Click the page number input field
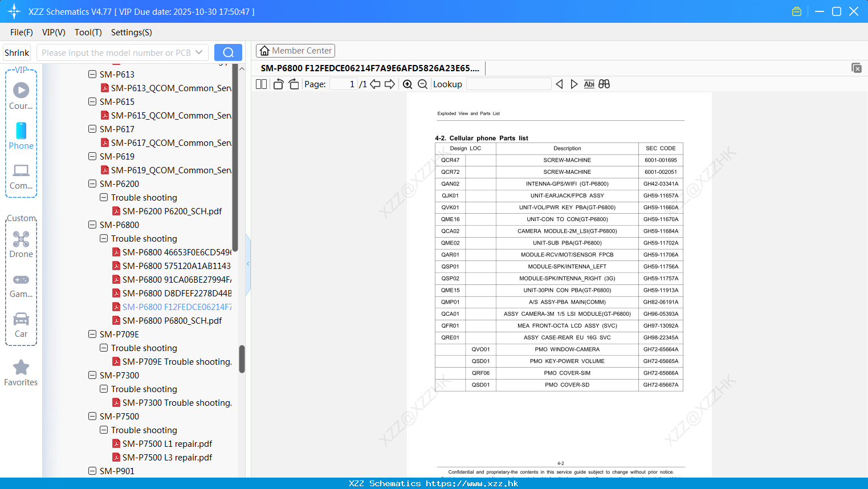Screen dimensions: 868x489 (344, 84)
